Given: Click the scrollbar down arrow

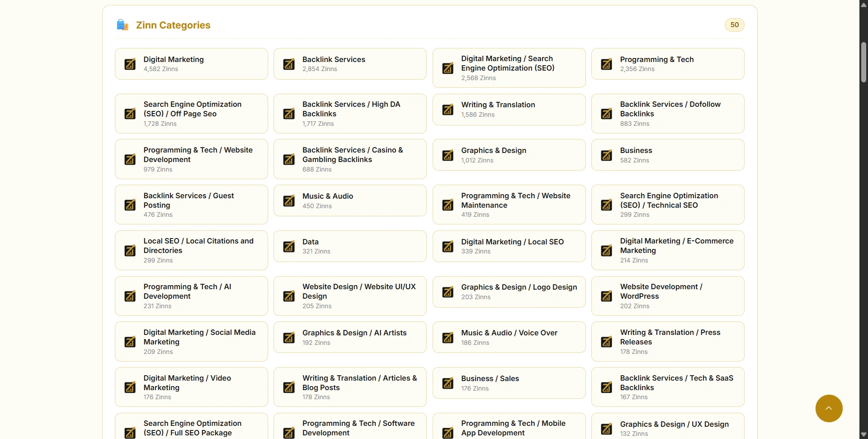Looking at the screenshot, I should (x=863, y=434).
